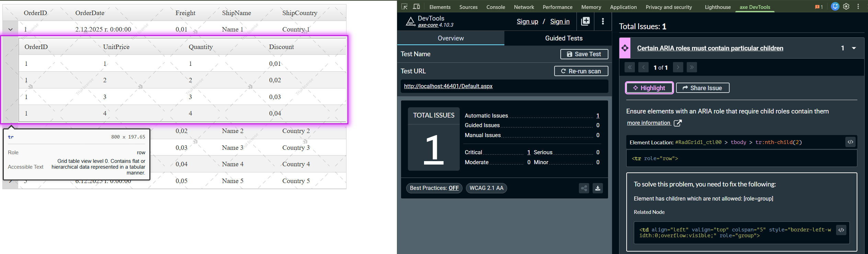Click the export download icon
The image size is (868, 254).
(598, 188)
